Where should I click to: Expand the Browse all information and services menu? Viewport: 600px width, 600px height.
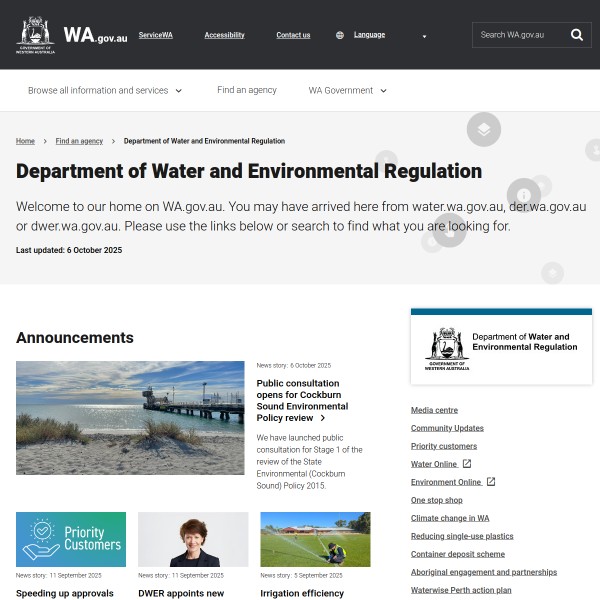[x=105, y=90]
